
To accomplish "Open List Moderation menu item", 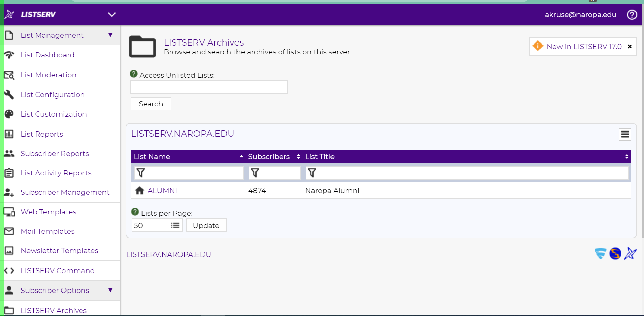I will click(49, 75).
